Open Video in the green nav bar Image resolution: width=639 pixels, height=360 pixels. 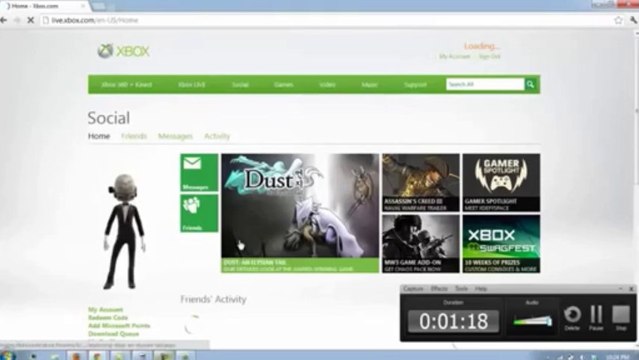[x=327, y=85]
